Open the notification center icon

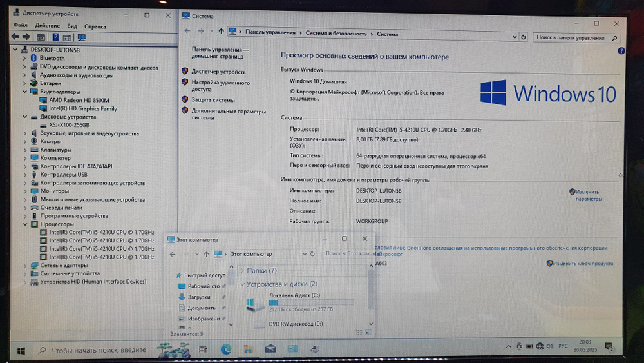click(x=609, y=346)
